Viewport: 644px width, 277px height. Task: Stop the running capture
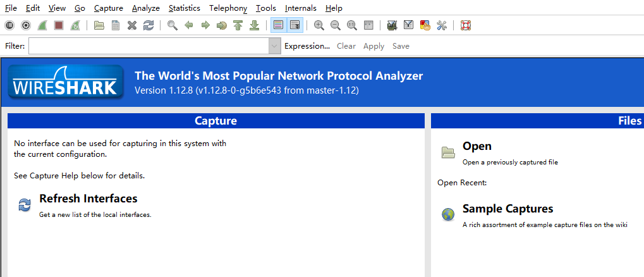tap(58, 25)
